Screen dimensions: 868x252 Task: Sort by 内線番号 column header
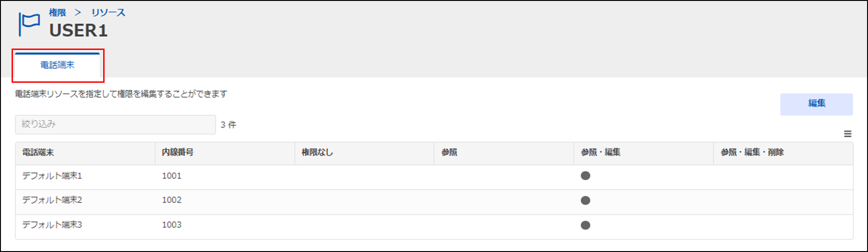pyautogui.click(x=178, y=153)
